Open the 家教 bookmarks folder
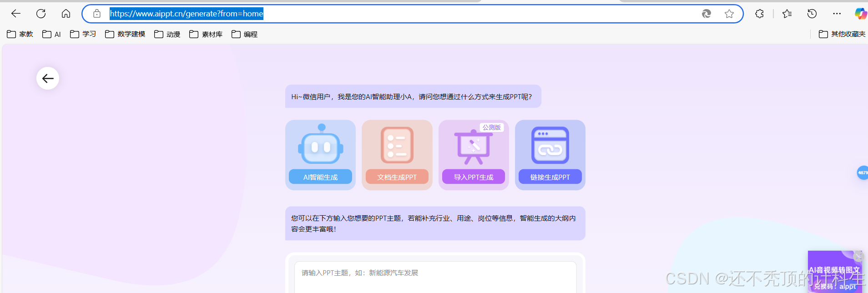868x293 pixels. pyautogui.click(x=20, y=34)
